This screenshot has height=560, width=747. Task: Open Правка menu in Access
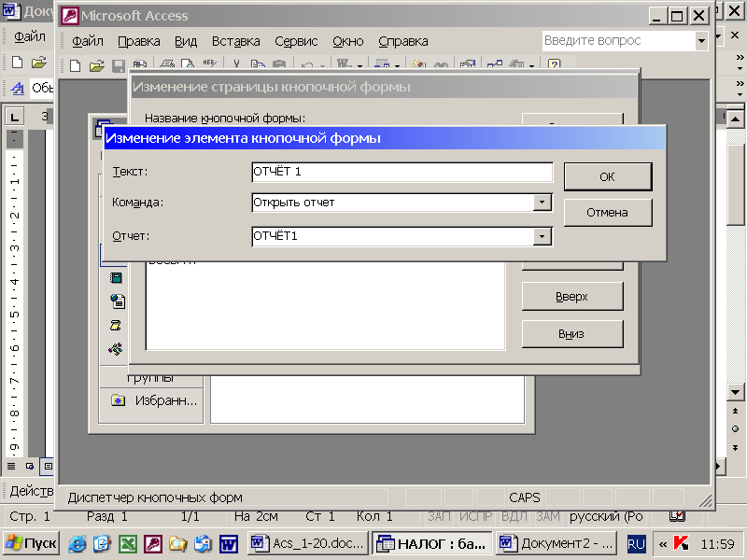point(138,41)
